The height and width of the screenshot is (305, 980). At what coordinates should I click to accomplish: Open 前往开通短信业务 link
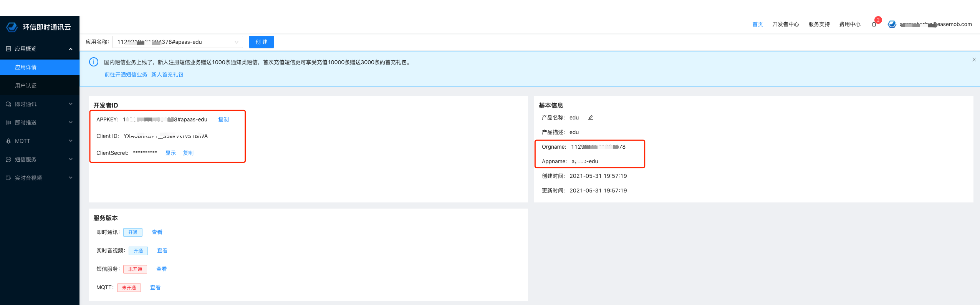(126, 75)
